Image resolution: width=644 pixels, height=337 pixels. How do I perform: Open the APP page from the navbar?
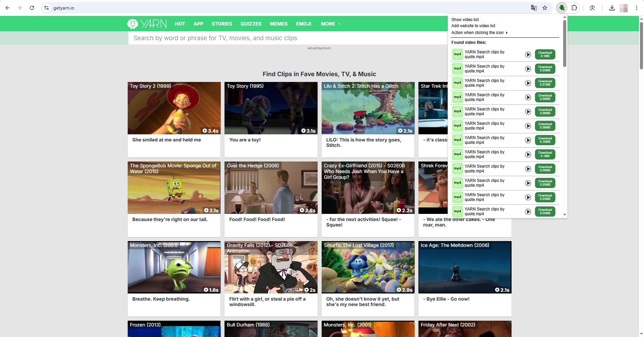[198, 24]
